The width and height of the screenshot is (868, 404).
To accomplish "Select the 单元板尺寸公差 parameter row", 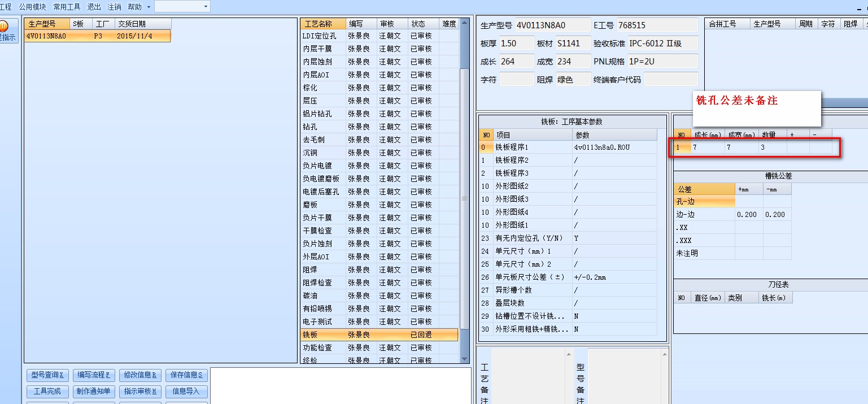I will (568, 277).
